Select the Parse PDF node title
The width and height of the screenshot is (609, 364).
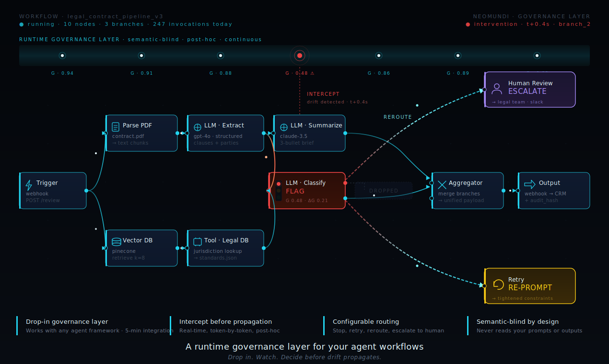coord(137,125)
